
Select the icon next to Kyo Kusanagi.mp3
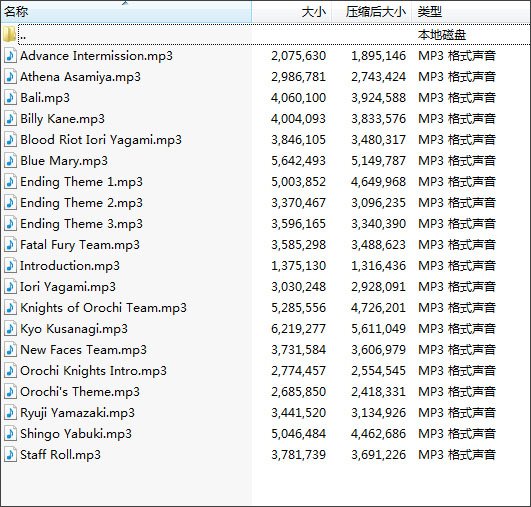[x=10, y=329]
